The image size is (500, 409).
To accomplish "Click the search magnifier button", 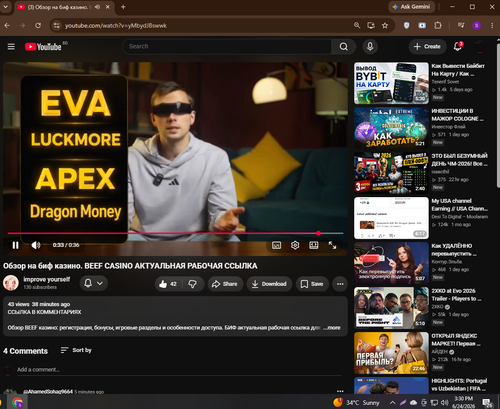I will [343, 47].
